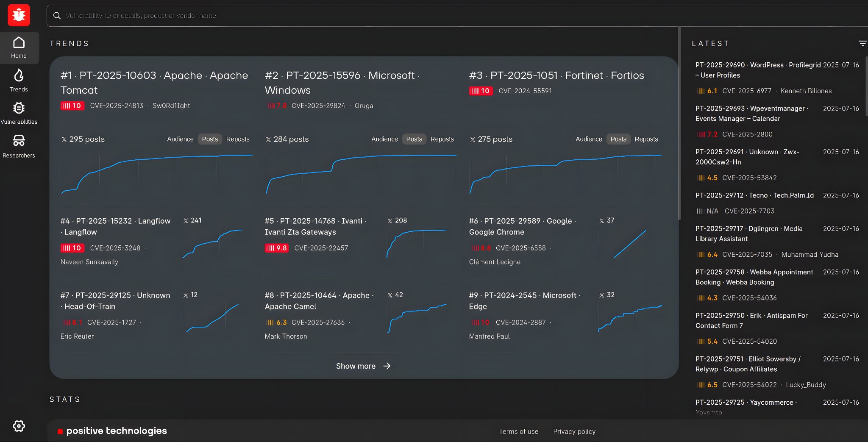Click severity 9.8 badge for Ivanti

(x=277, y=248)
